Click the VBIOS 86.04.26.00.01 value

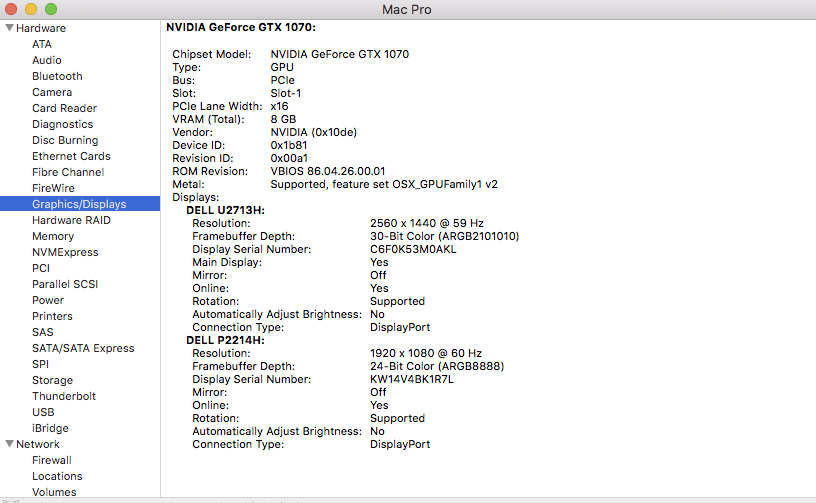coord(328,171)
